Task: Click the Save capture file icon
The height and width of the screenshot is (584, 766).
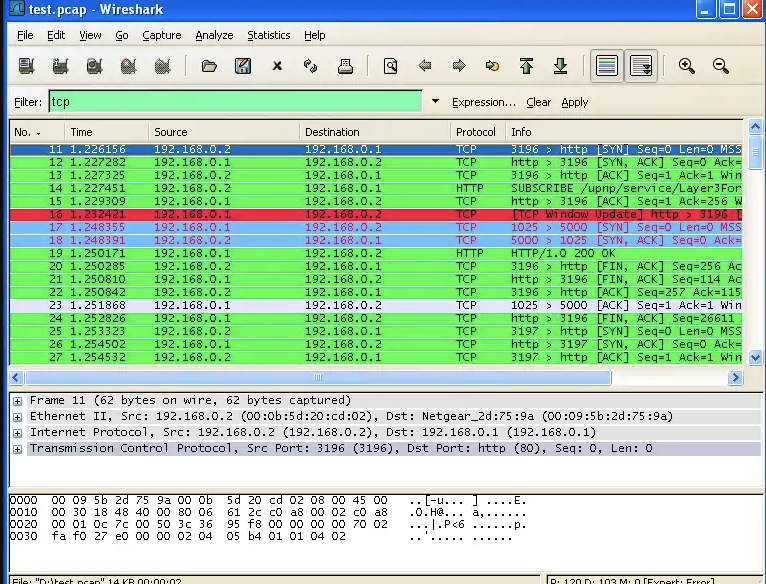Action: (242, 66)
